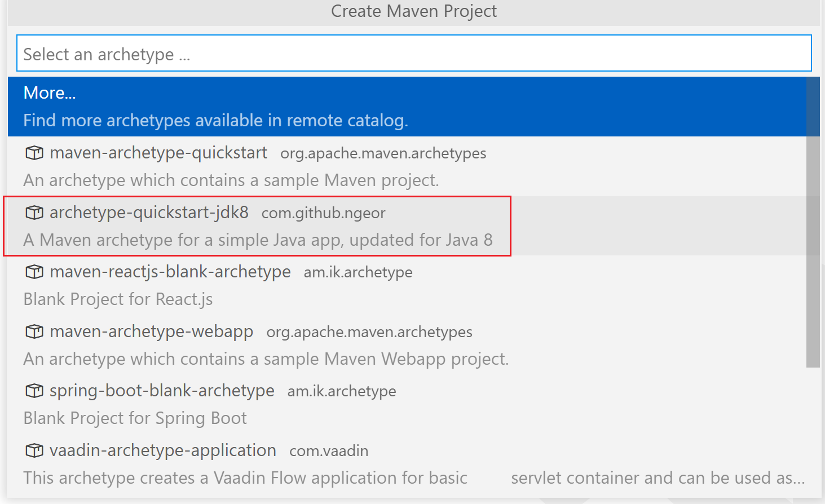
Task: Focus the 'Select an archetype' search field
Action: click(414, 54)
